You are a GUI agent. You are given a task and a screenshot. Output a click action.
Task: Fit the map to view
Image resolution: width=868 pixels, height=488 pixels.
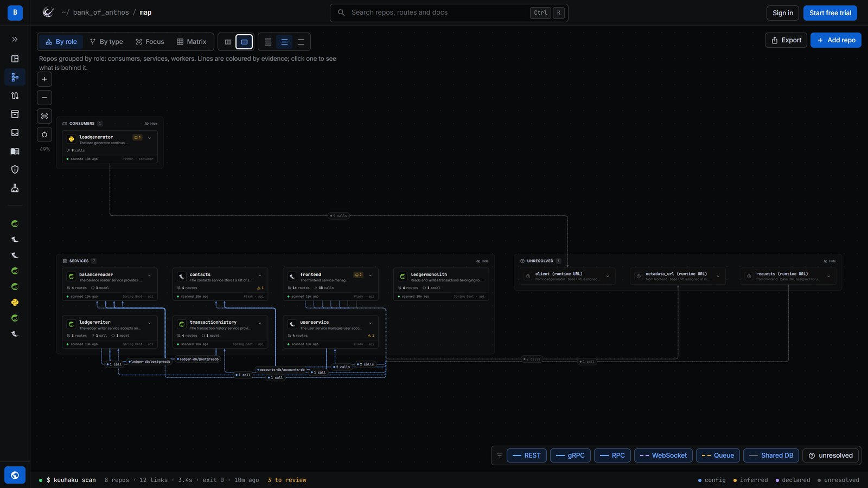tap(44, 116)
